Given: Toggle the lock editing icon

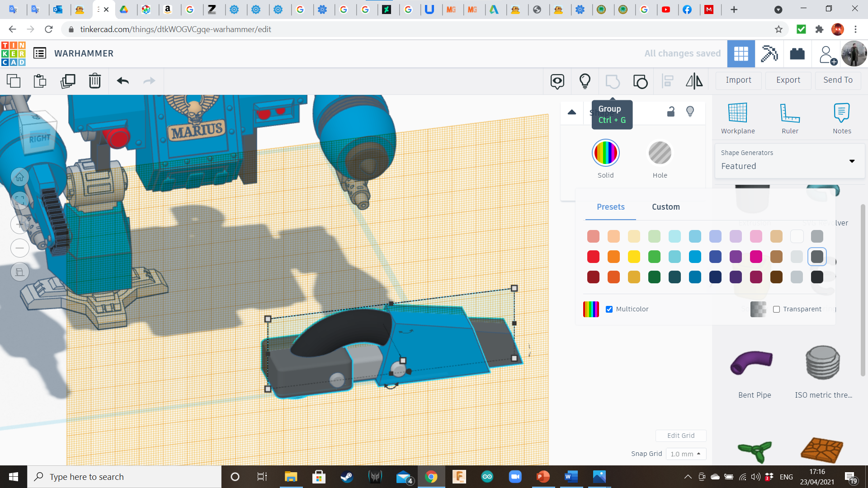Looking at the screenshot, I should pos(671,112).
